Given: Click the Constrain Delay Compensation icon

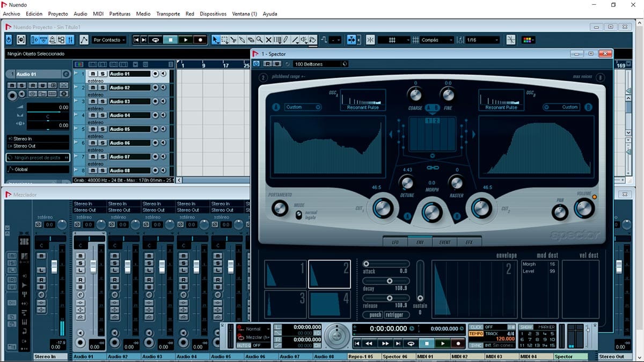Looking at the screenshot, I should (21, 40).
